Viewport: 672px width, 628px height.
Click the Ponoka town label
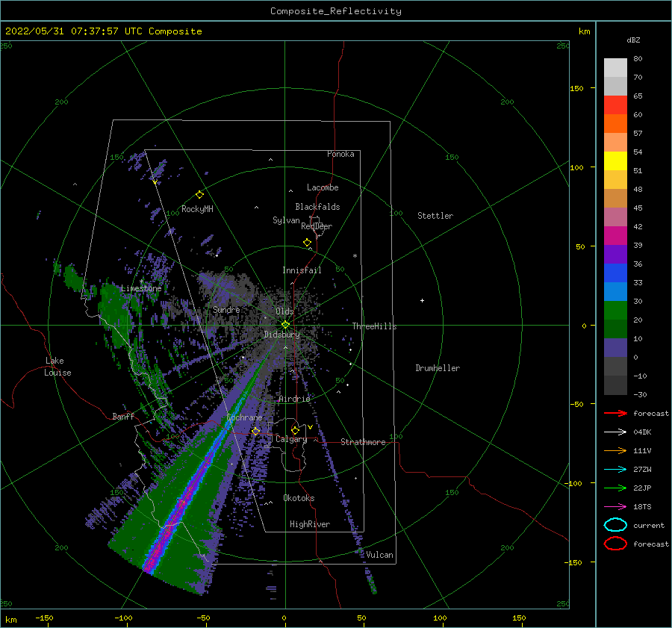pyautogui.click(x=340, y=154)
